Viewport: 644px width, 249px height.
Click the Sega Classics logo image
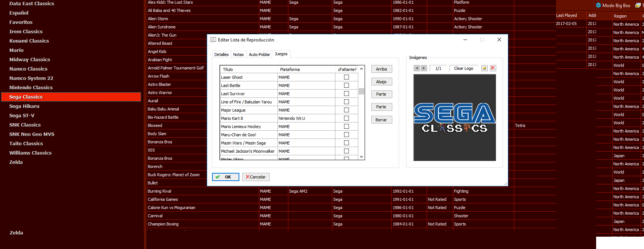tap(454, 118)
